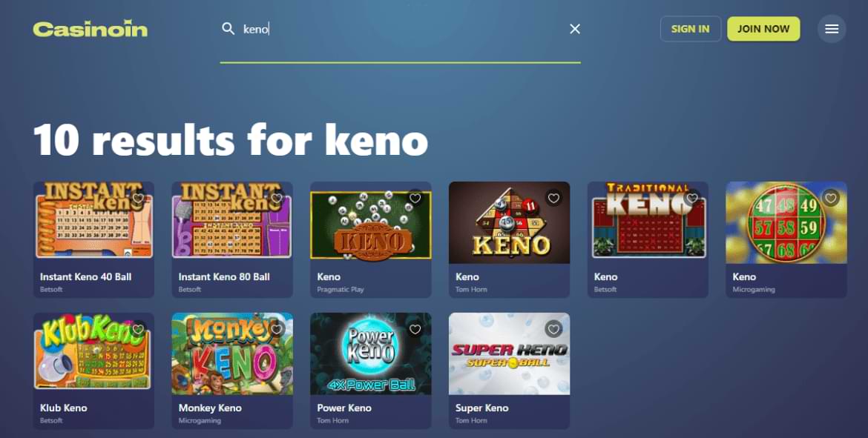The height and width of the screenshot is (438, 868).
Task: Open the hamburger menu
Action: click(832, 29)
